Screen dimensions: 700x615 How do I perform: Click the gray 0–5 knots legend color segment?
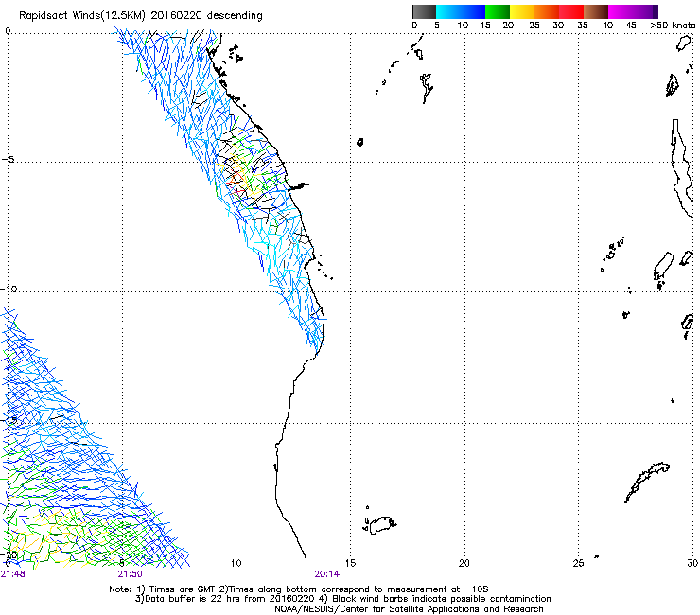pyautogui.click(x=424, y=11)
